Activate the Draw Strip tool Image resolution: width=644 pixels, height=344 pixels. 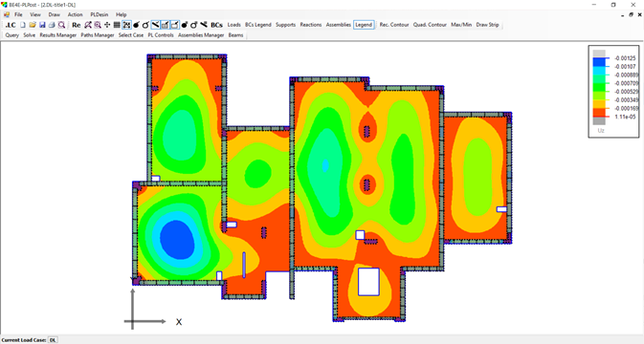(x=487, y=25)
